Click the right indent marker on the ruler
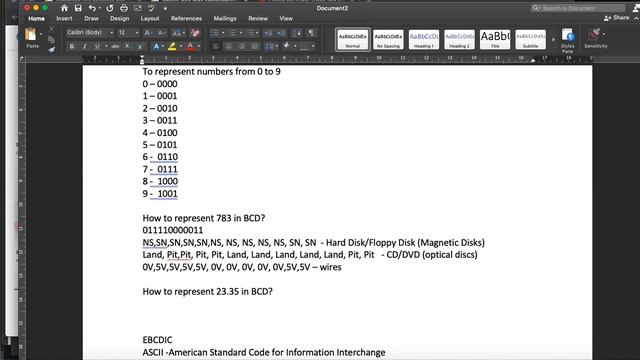The width and height of the screenshot is (640, 360). (533, 60)
